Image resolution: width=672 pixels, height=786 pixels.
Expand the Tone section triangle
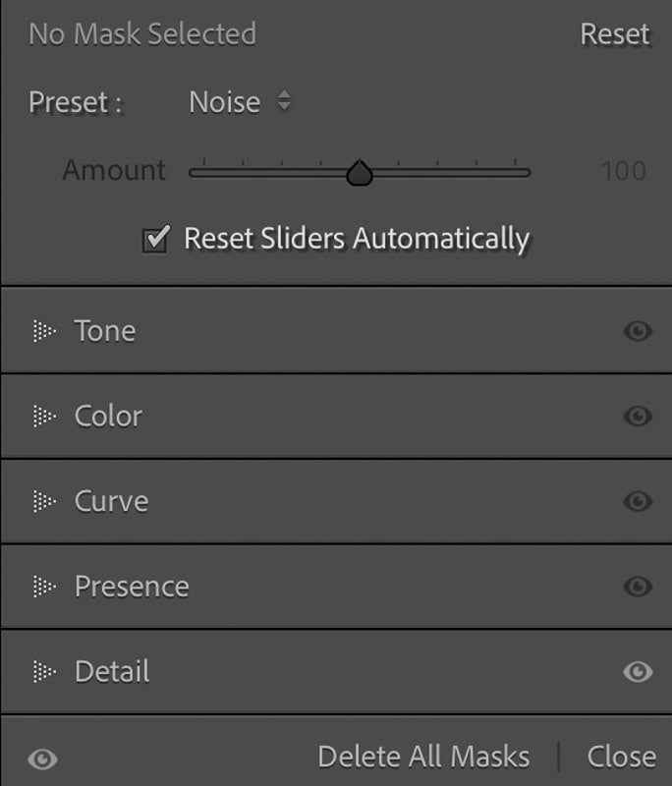[44, 331]
